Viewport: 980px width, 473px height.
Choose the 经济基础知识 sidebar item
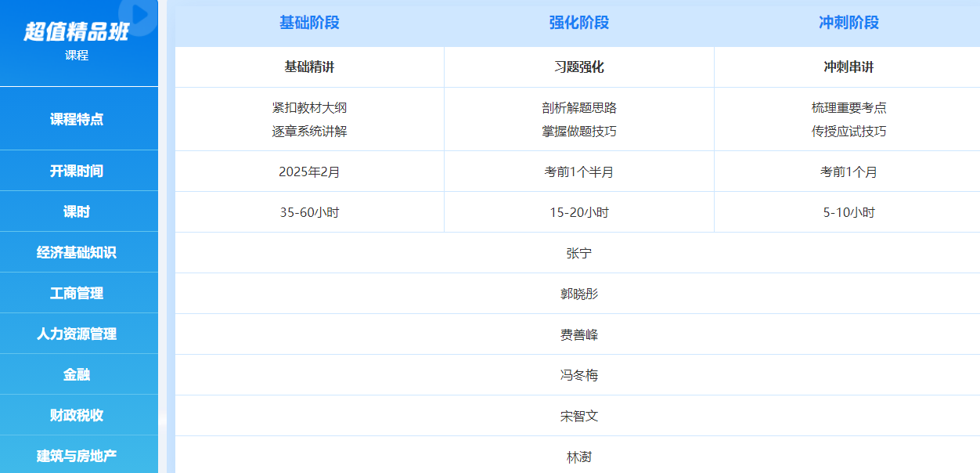(77, 252)
